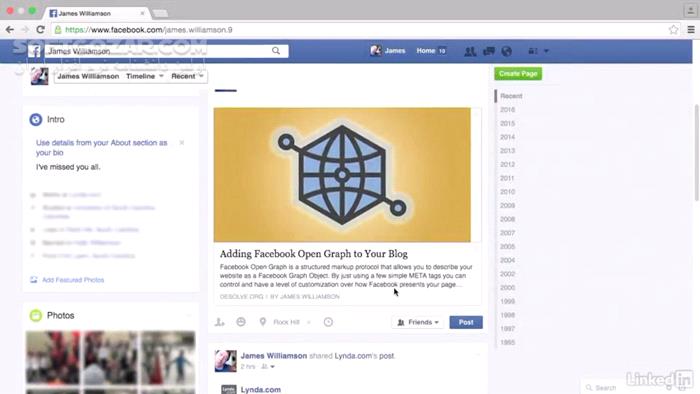The width and height of the screenshot is (700, 394).
Task: Click location pin icon in composer
Action: point(262,322)
